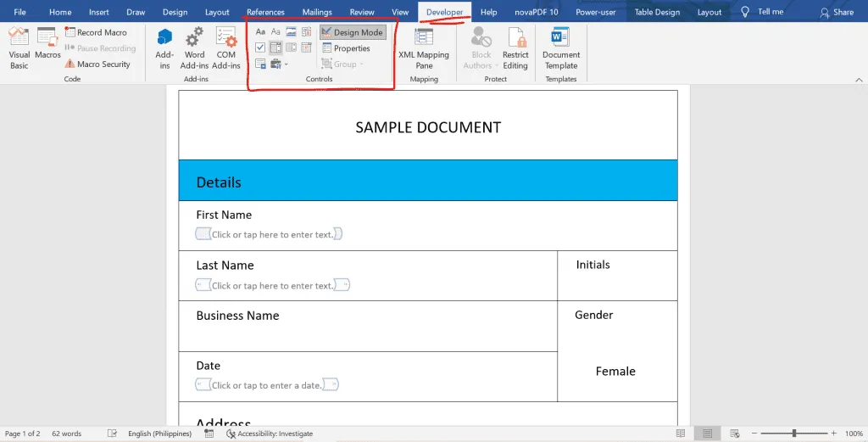The image size is (868, 442).
Task: Open the XML Mapping Pane
Action: (424, 48)
